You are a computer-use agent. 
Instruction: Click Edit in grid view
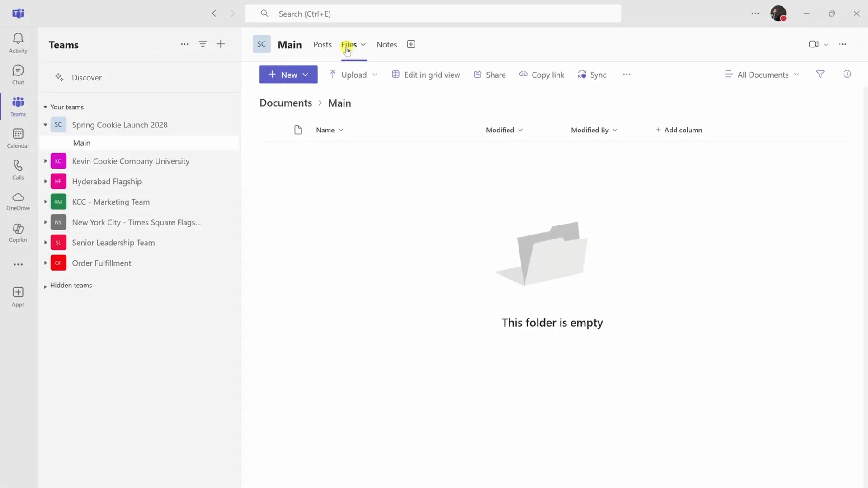coord(426,75)
